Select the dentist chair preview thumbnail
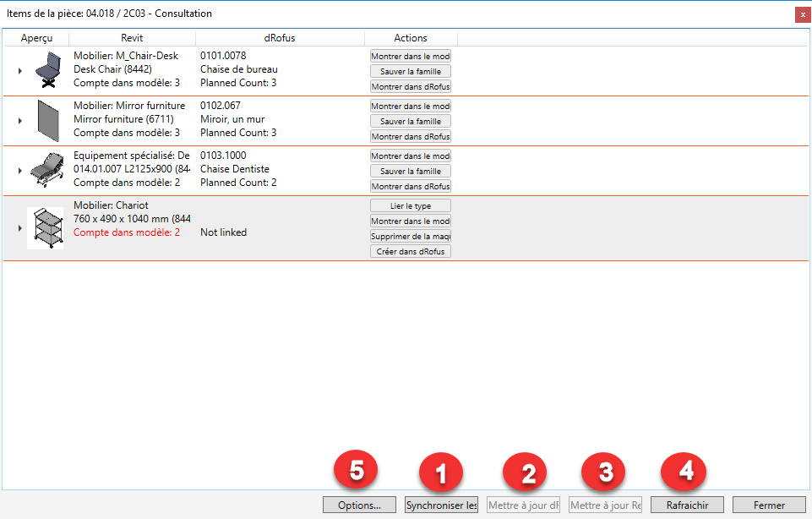812x519 pixels. tap(45, 171)
